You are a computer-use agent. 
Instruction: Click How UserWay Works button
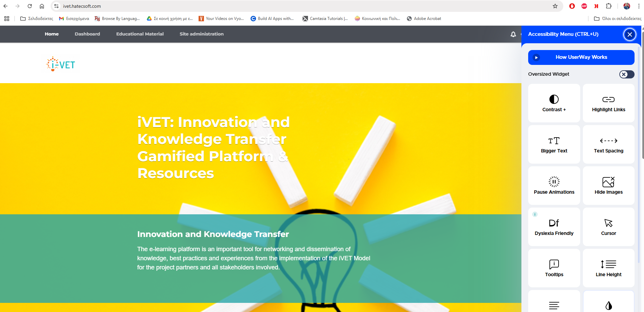tap(581, 57)
